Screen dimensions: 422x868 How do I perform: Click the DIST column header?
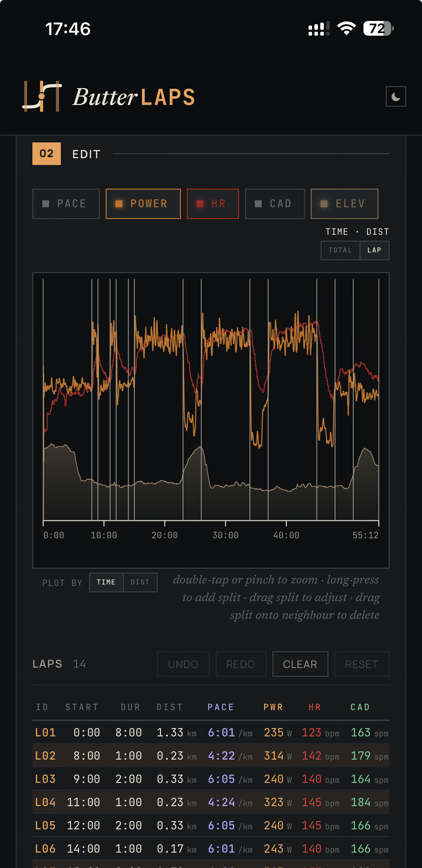[x=169, y=707]
